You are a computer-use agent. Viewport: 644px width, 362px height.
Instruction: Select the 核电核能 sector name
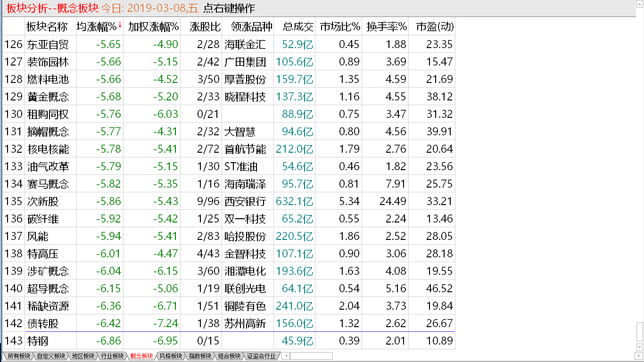pyautogui.click(x=48, y=149)
